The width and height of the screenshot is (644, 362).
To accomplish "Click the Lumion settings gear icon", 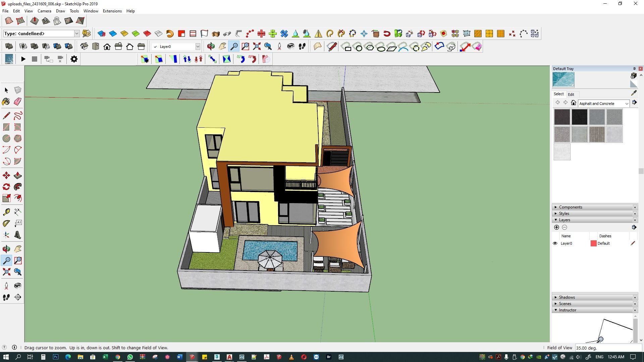I will 74,59.
